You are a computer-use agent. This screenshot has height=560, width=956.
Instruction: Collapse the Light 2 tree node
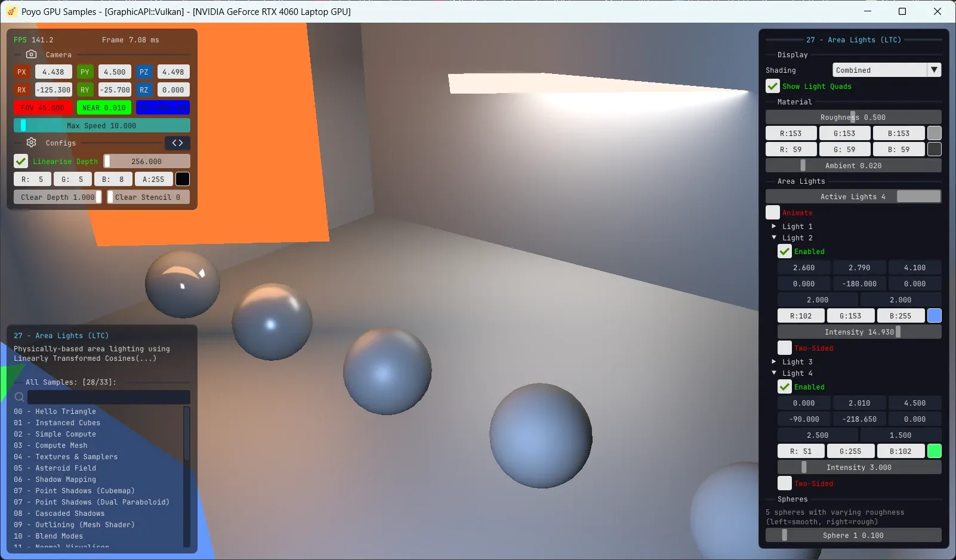(774, 238)
